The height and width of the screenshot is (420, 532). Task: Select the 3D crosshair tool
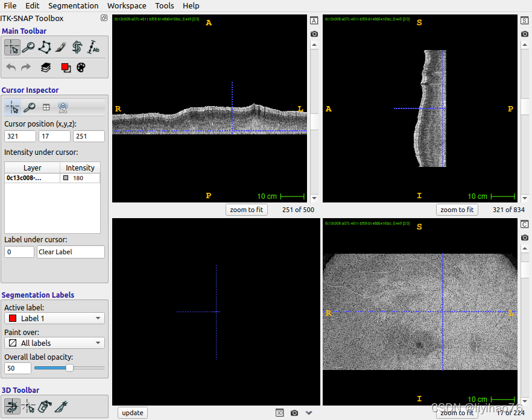pyautogui.click(x=28, y=406)
